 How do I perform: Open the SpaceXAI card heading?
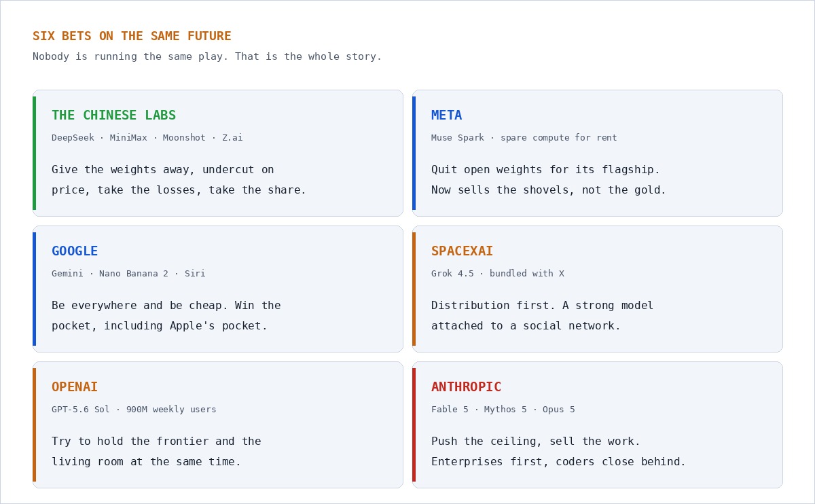click(x=462, y=251)
